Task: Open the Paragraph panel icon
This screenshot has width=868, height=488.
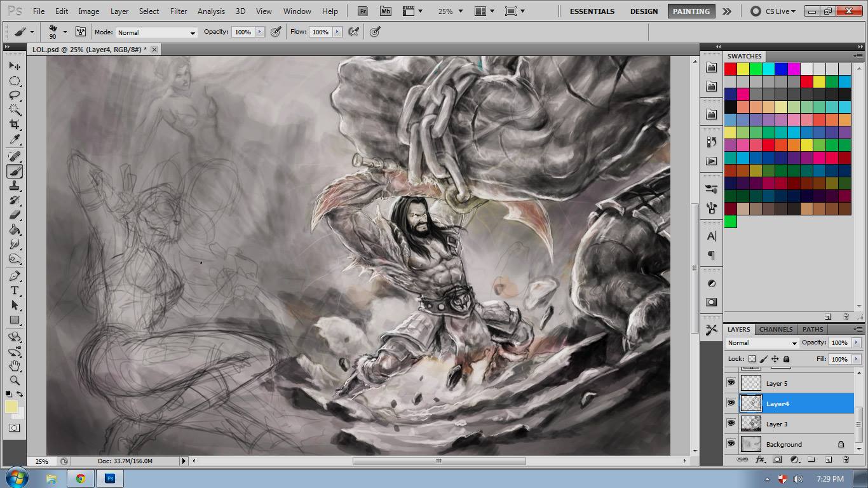Action: click(712, 255)
